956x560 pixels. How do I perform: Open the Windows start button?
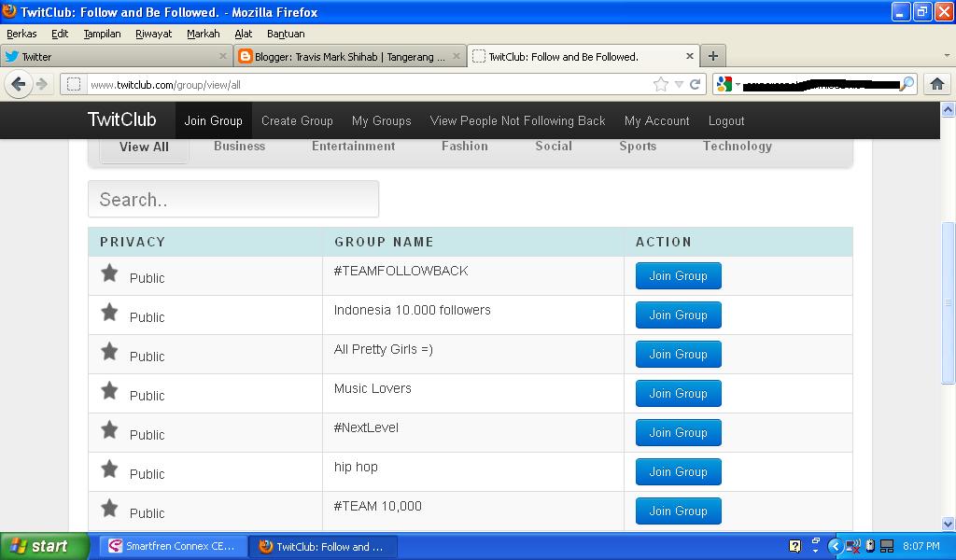pyautogui.click(x=45, y=546)
